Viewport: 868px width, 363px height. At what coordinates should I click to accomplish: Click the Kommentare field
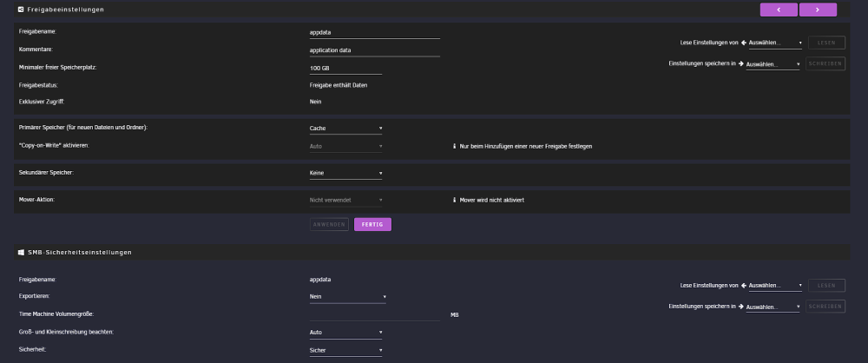pos(375,50)
